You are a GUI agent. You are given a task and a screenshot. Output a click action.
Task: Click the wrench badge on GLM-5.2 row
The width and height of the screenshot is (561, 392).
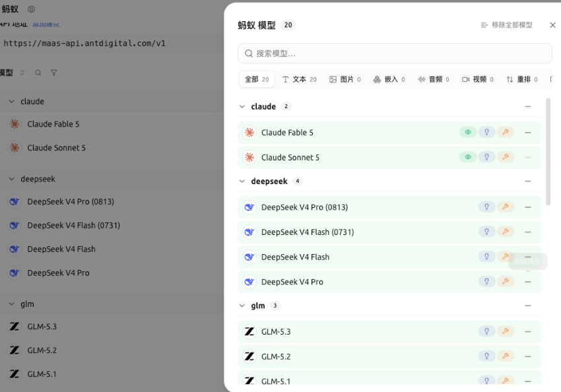[505, 356]
